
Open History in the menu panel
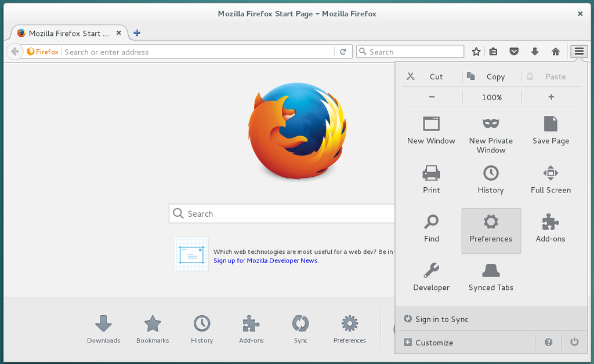pos(491,180)
